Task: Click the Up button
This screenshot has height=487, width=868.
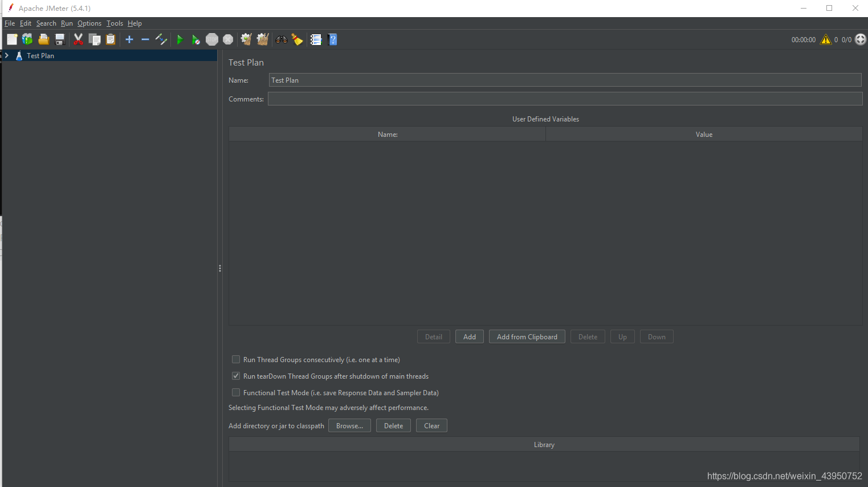Action: [x=622, y=336]
